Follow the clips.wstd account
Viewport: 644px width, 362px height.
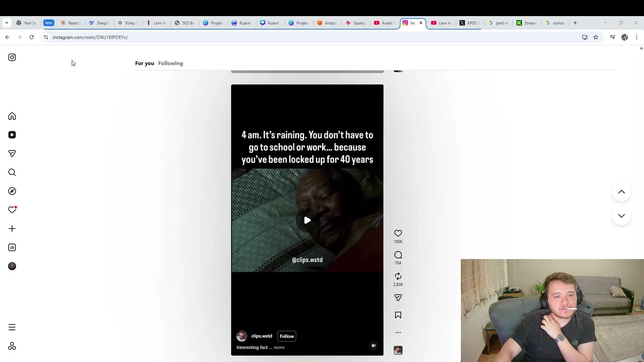tap(287, 336)
